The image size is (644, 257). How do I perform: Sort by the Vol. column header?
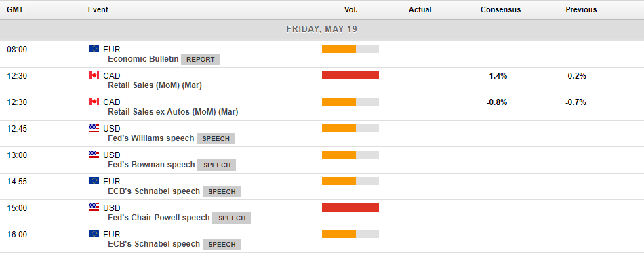tap(350, 9)
